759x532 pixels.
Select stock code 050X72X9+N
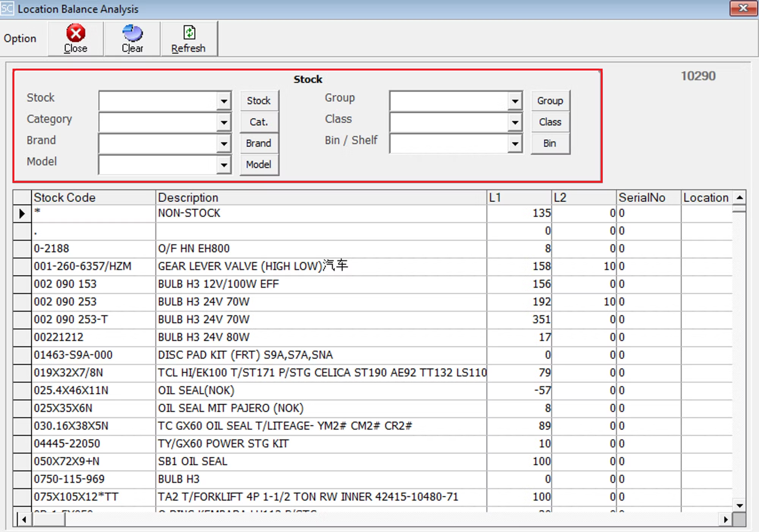[x=93, y=462]
